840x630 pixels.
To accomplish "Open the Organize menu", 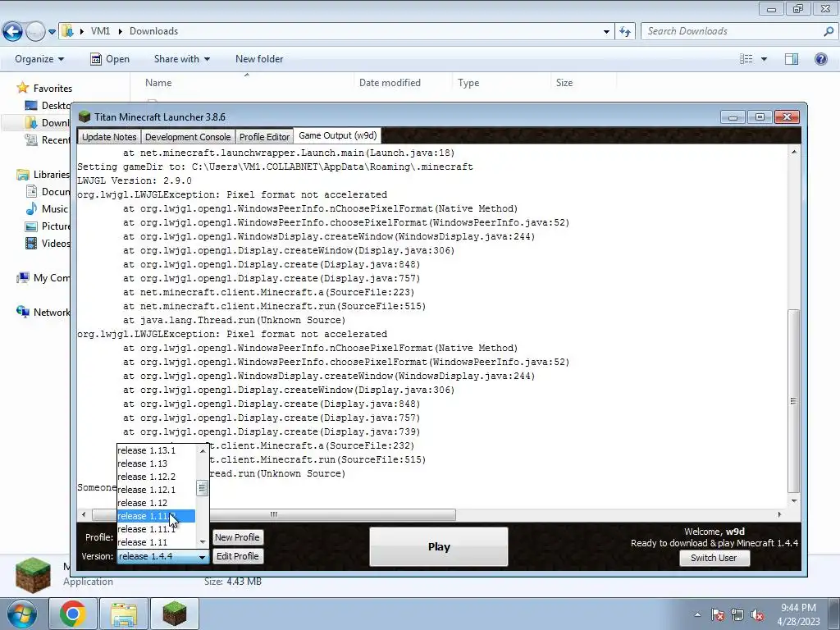I will point(39,59).
